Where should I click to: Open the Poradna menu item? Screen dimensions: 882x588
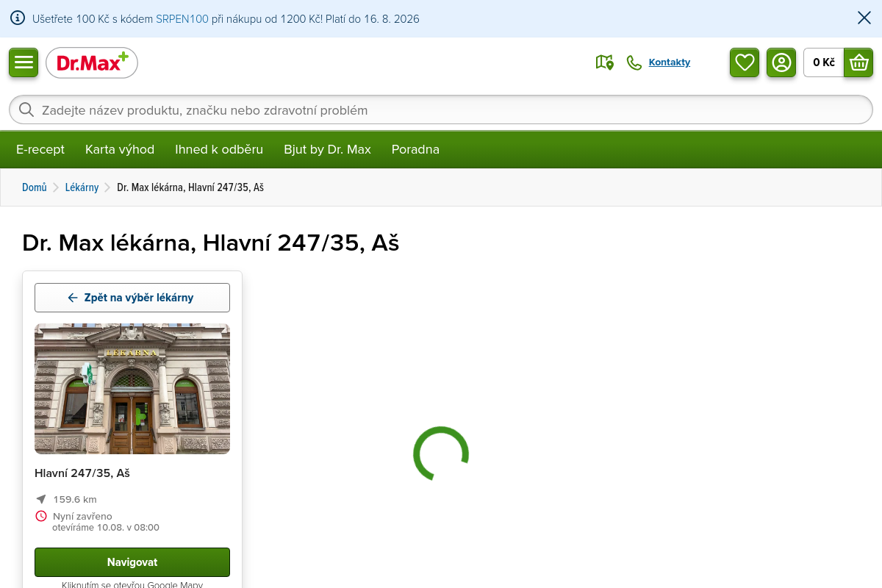[415, 149]
